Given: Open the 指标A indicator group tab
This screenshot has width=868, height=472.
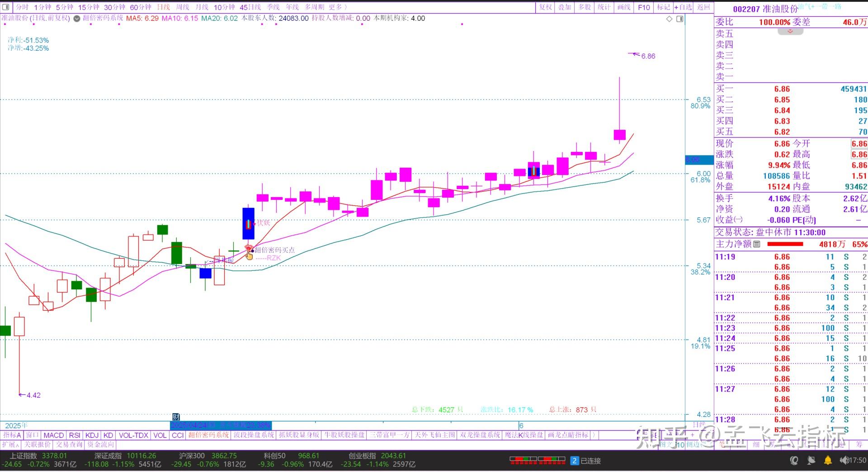Looking at the screenshot, I should [x=12, y=435].
